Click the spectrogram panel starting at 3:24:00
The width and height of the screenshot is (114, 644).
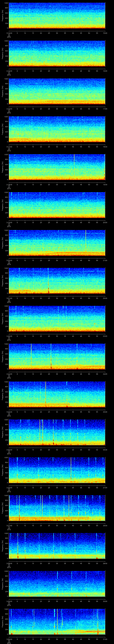[57, 394]
